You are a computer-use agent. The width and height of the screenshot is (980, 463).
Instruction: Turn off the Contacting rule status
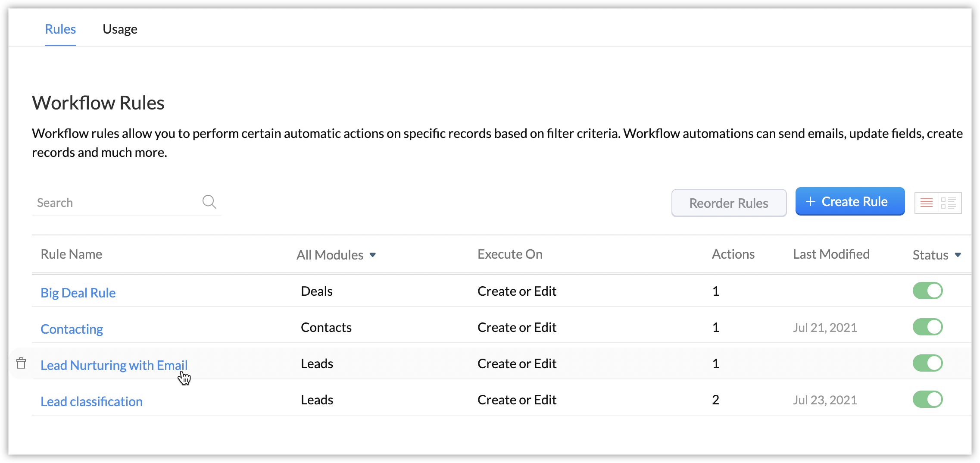[x=927, y=327]
